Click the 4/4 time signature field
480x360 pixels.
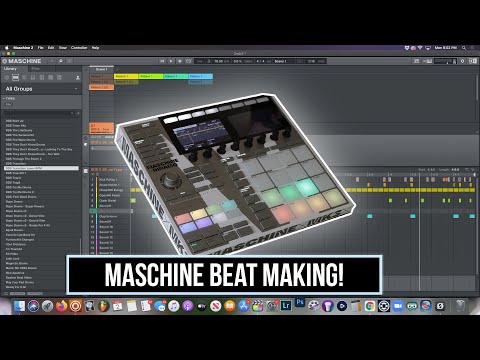pos(260,61)
